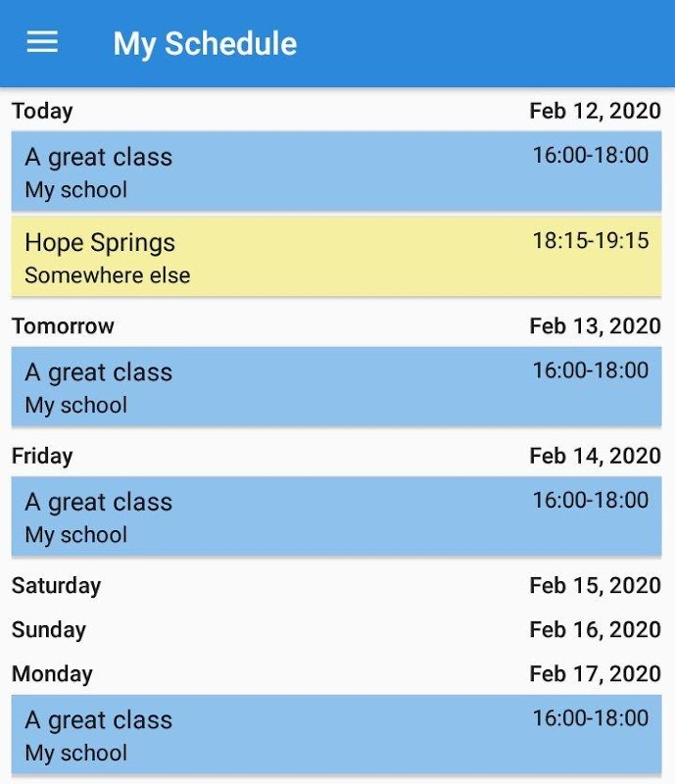
Task: Open the hamburger navigation menu
Action: tap(42, 43)
